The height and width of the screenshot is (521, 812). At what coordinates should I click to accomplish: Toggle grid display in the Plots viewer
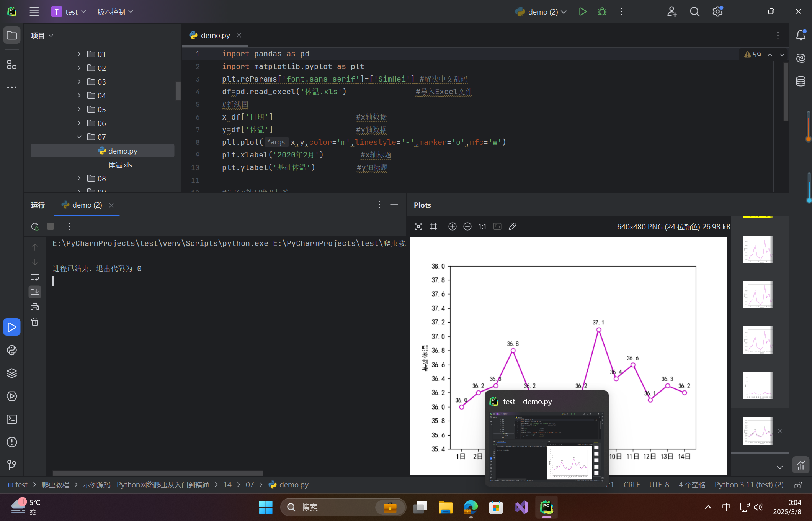point(433,226)
